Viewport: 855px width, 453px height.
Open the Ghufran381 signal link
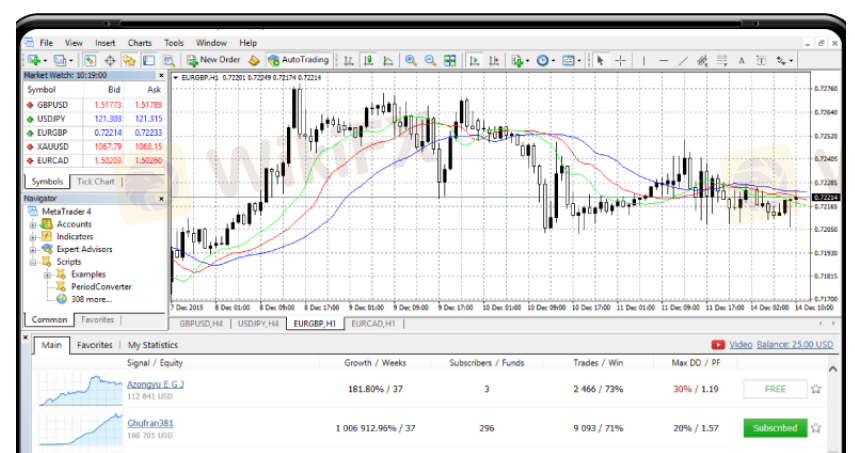coord(150,423)
